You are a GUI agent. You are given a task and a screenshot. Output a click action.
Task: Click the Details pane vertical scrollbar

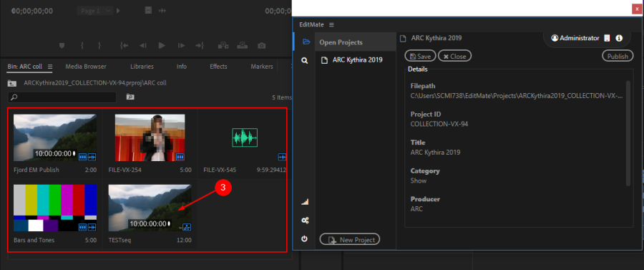[x=628, y=133]
